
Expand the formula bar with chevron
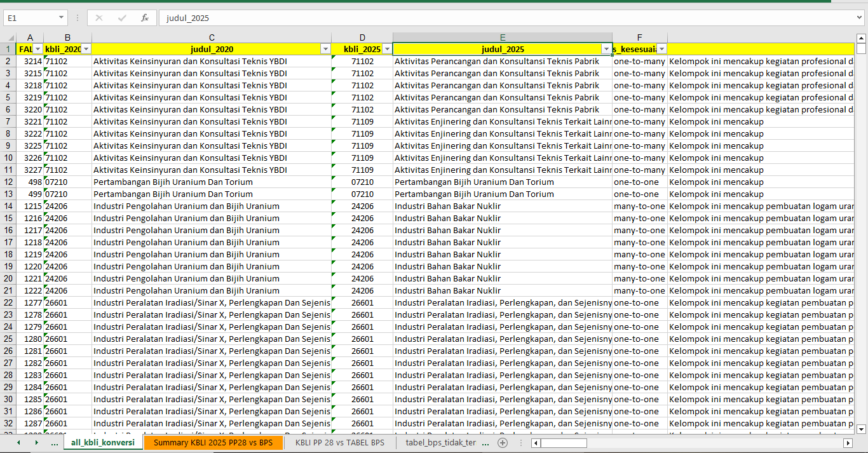(860, 18)
